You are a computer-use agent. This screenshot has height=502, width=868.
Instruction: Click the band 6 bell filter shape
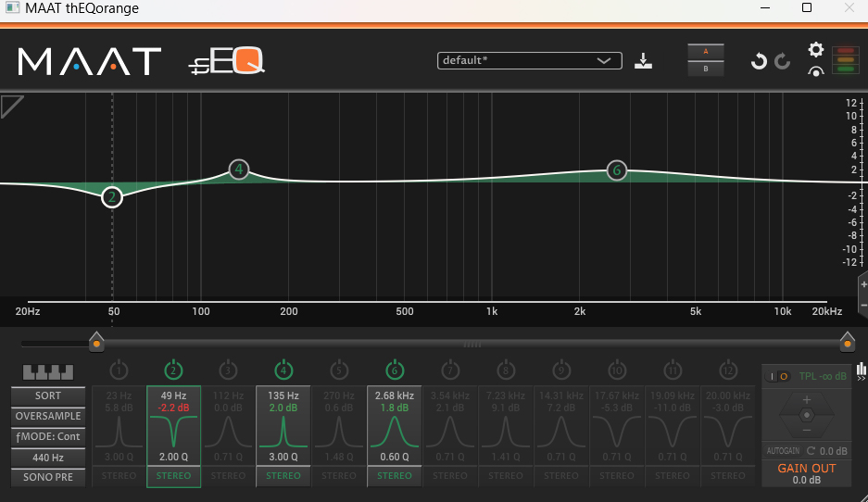394,432
